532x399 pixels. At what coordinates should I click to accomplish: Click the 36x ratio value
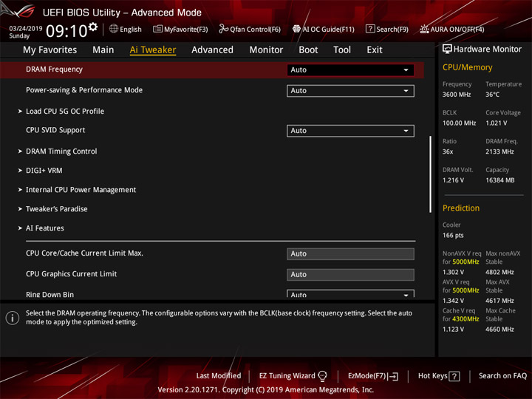click(448, 151)
